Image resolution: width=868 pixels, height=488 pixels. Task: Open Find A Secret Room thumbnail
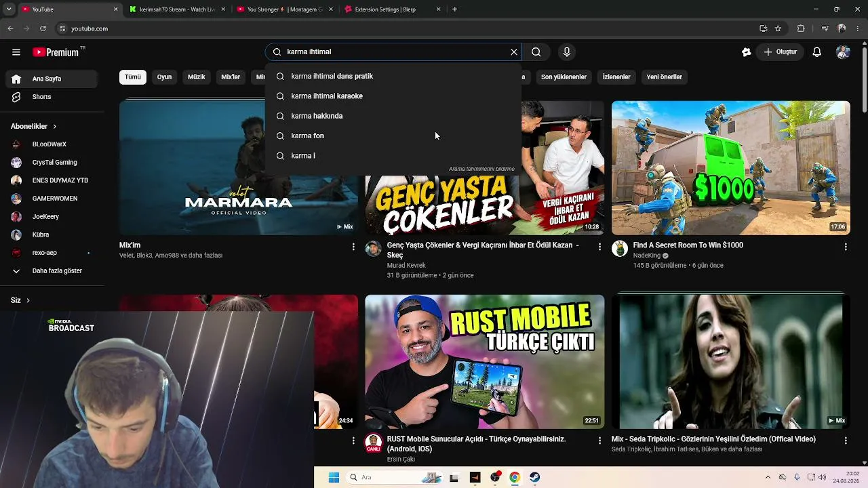[730, 168]
